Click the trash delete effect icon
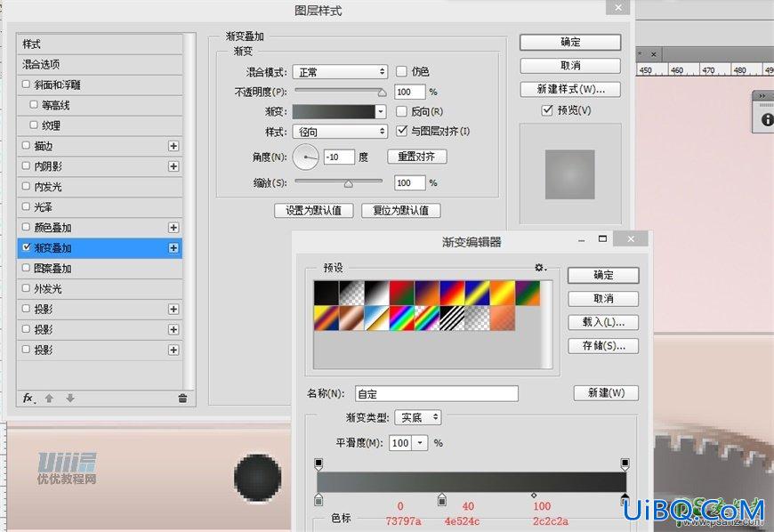774x532 pixels. [x=182, y=399]
